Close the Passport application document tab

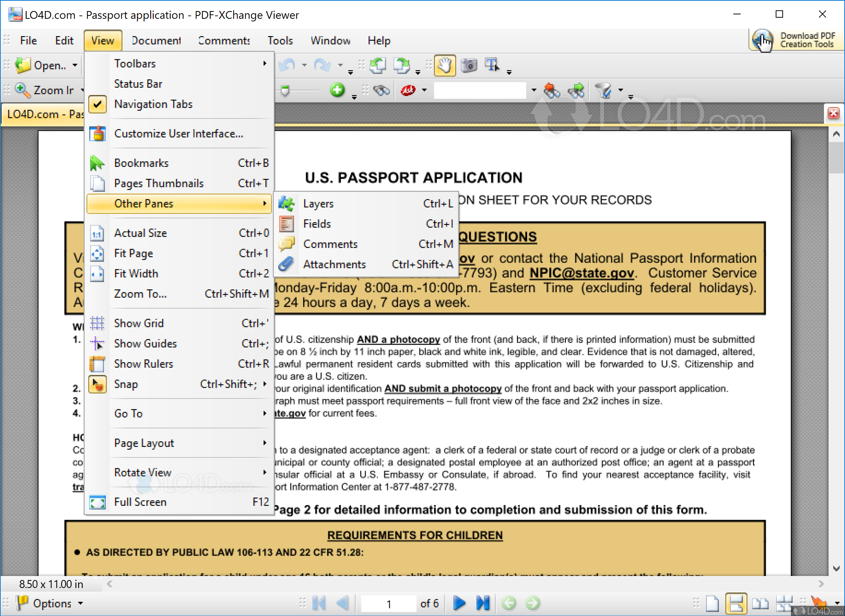tap(834, 113)
